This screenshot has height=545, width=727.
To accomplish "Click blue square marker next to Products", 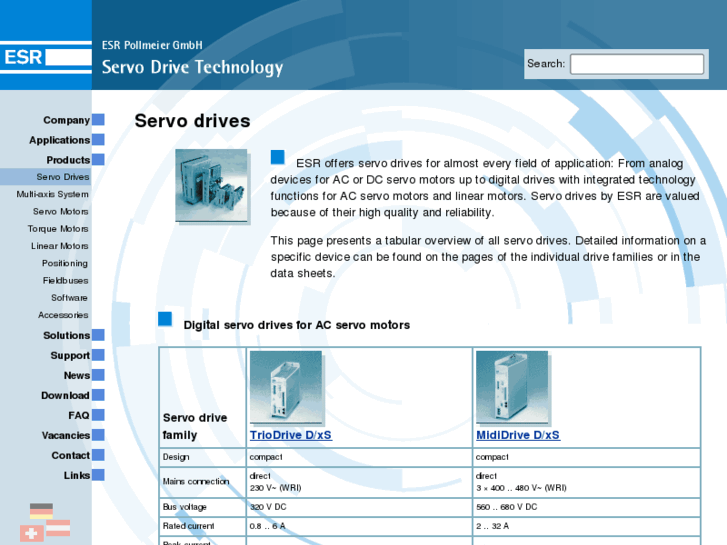I will point(98,160).
